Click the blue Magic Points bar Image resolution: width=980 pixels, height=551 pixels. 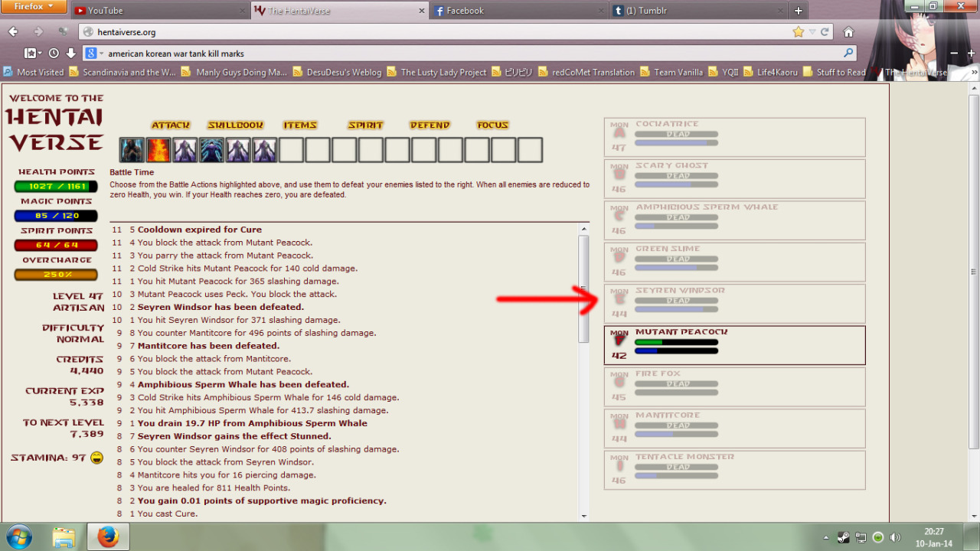56,216
